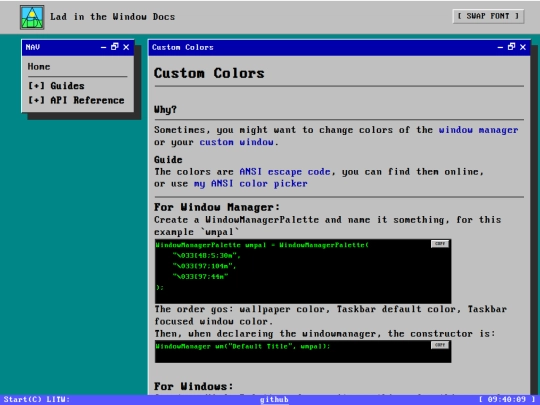Close the NAV window
Image resolution: width=540 pixels, height=405 pixels.
pyautogui.click(x=126, y=47)
